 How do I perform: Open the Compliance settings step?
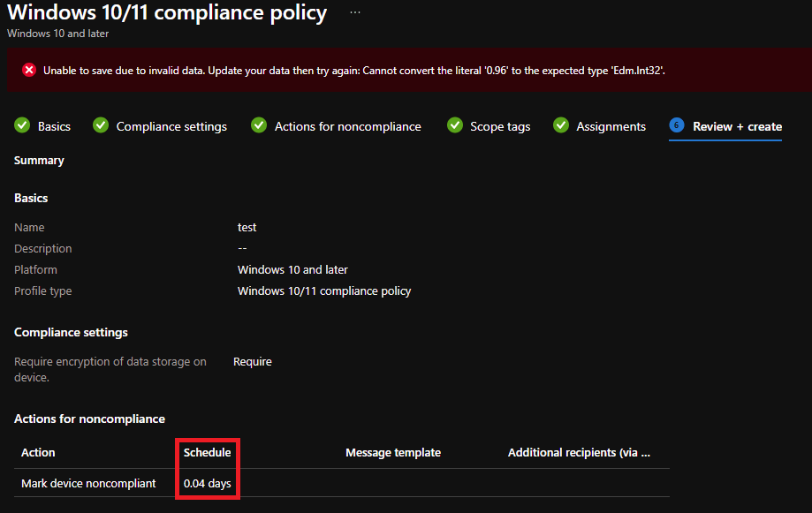point(171,125)
